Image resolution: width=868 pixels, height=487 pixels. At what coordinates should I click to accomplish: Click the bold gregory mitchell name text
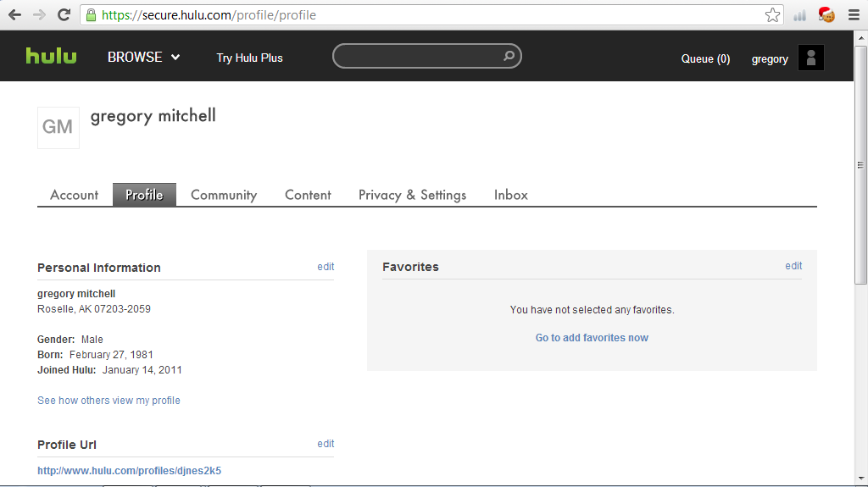[x=76, y=294]
